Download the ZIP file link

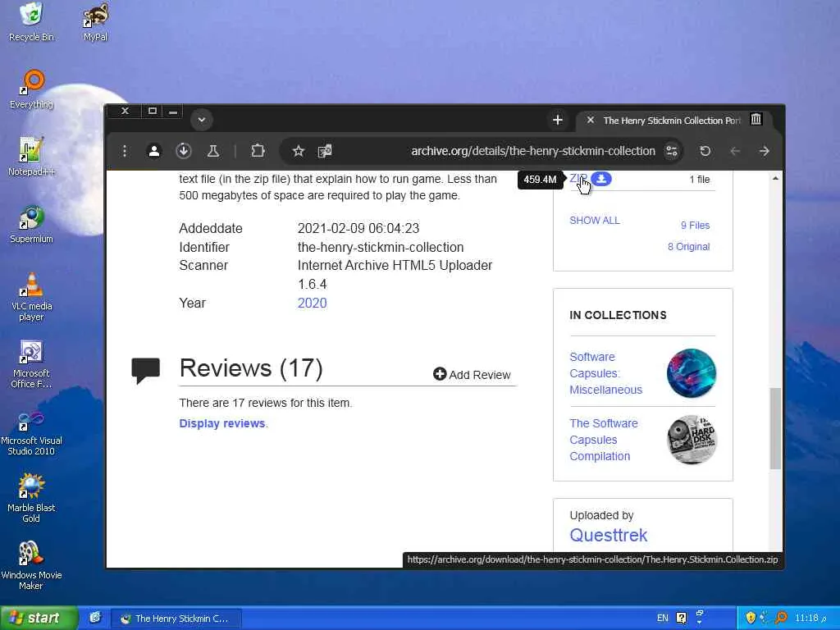coord(577,178)
